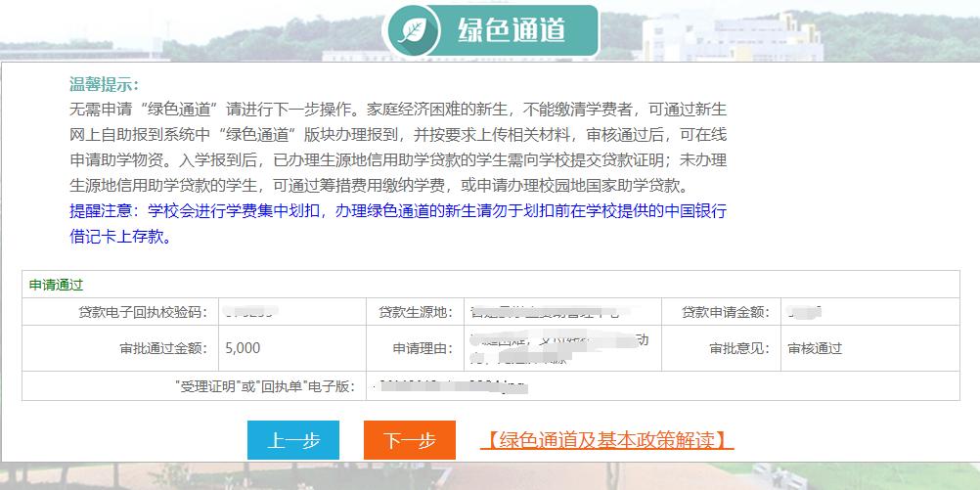Screen dimensions: 980x490
Task: Click the "受理证明"或"回执单"电子版 label
Action: (266, 386)
